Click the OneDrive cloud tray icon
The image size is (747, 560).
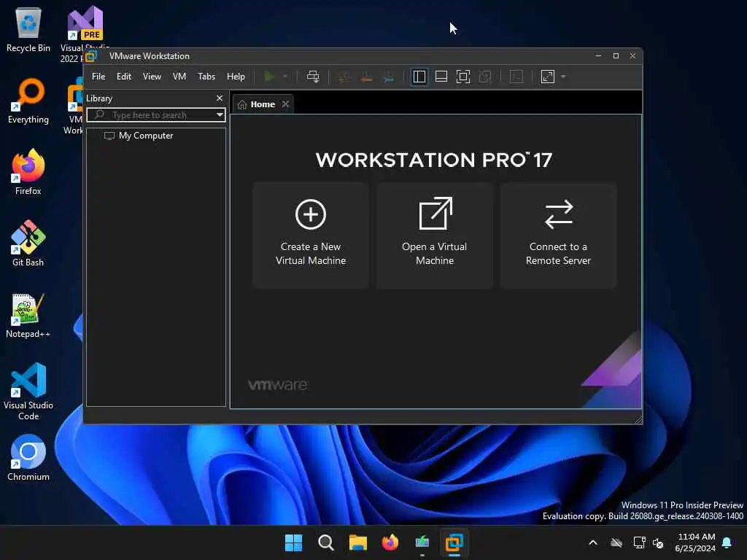pos(616,542)
